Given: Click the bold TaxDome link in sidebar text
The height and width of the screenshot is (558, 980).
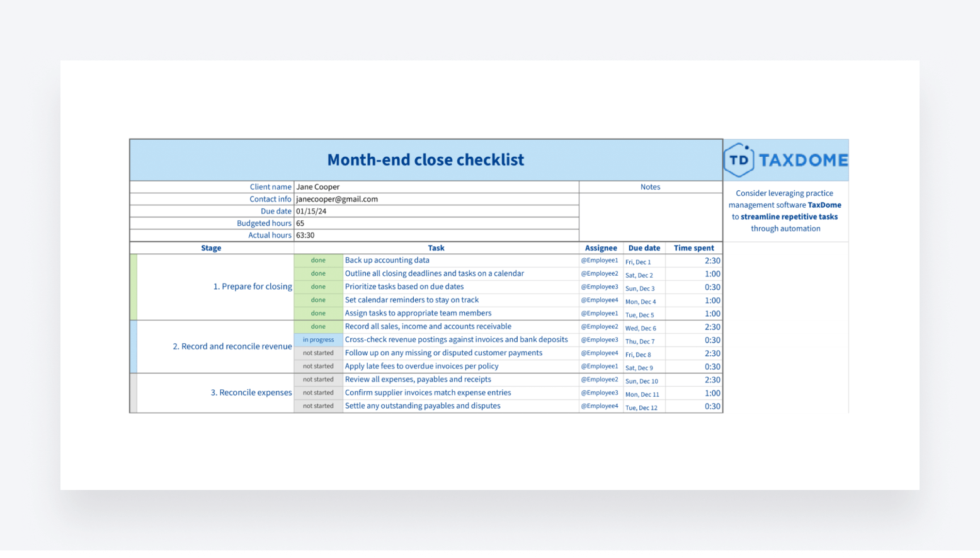Looking at the screenshot, I should [824, 205].
